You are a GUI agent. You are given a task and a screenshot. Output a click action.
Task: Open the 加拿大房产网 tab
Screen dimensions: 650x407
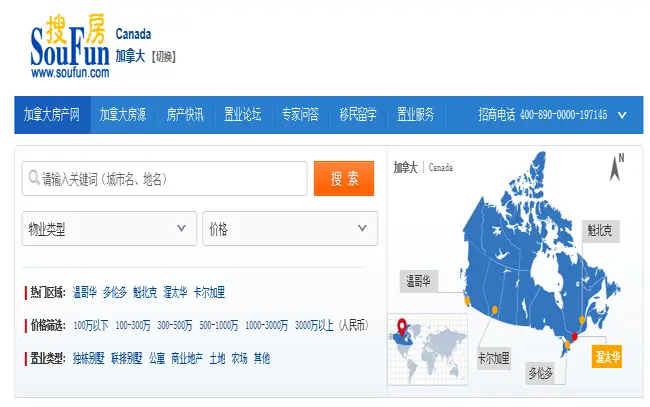click(52, 115)
